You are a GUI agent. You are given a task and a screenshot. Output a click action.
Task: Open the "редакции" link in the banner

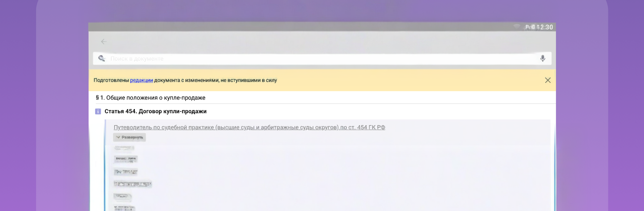[141, 80]
